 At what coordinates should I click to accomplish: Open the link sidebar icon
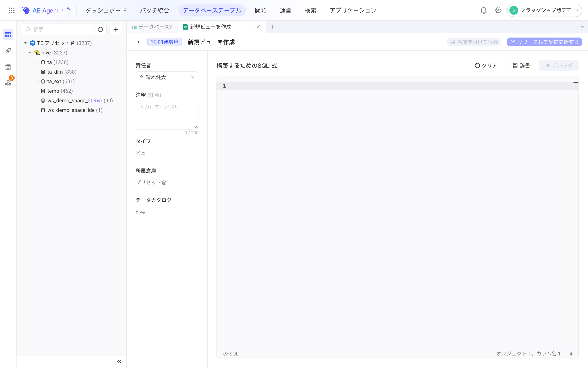pyautogui.click(x=8, y=51)
